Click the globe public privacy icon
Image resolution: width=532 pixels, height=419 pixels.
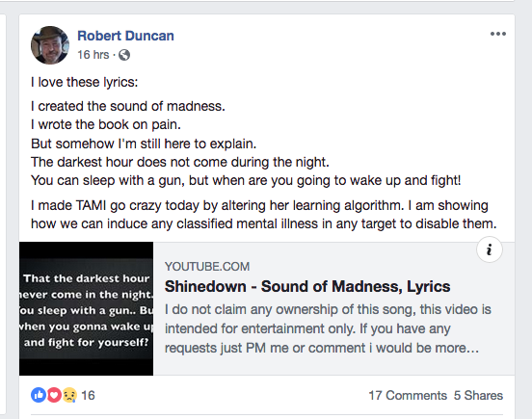pyautogui.click(x=124, y=55)
